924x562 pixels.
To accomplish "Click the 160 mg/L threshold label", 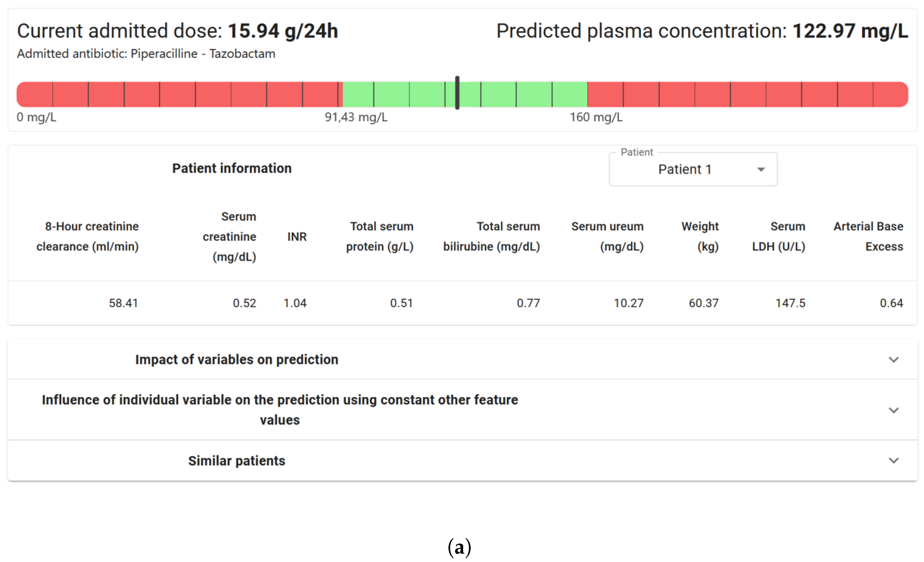I will click(x=596, y=117).
